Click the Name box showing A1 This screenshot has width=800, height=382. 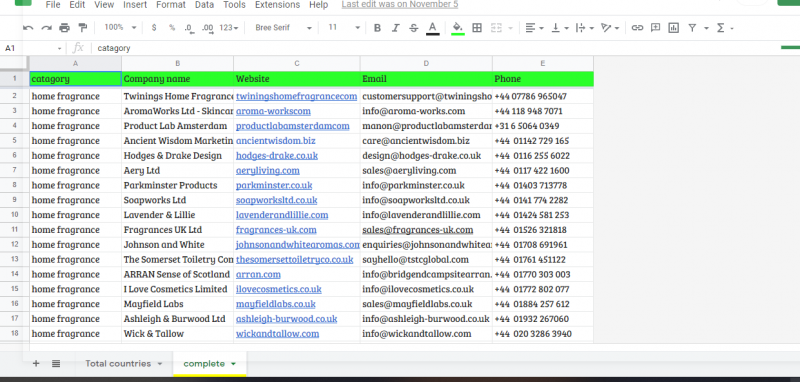32,48
